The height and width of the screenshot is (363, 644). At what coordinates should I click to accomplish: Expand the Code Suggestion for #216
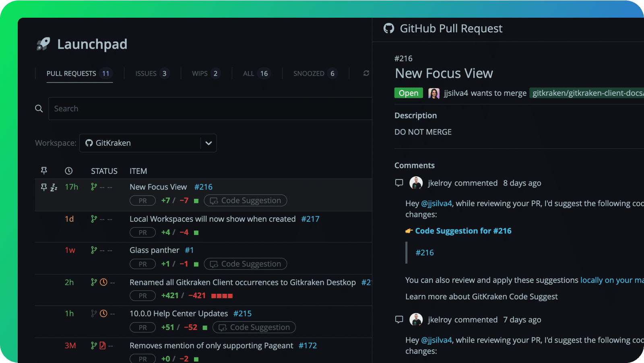[x=462, y=231]
